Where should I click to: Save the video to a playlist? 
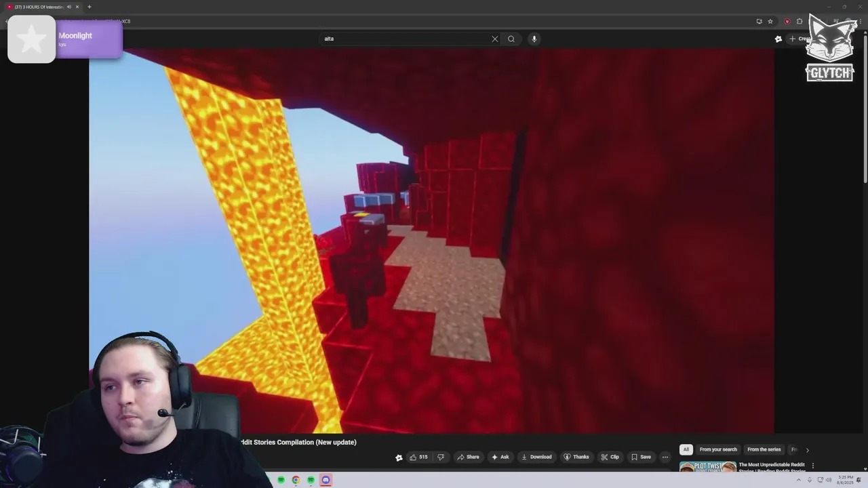641,457
